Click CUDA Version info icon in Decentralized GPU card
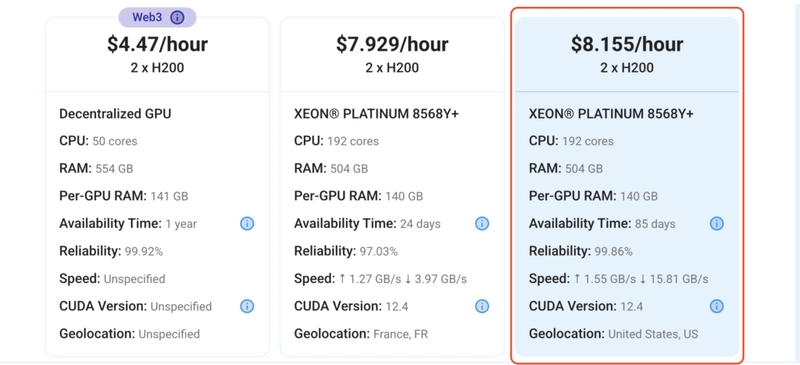Screen dimensions: 800x365 click(x=247, y=306)
